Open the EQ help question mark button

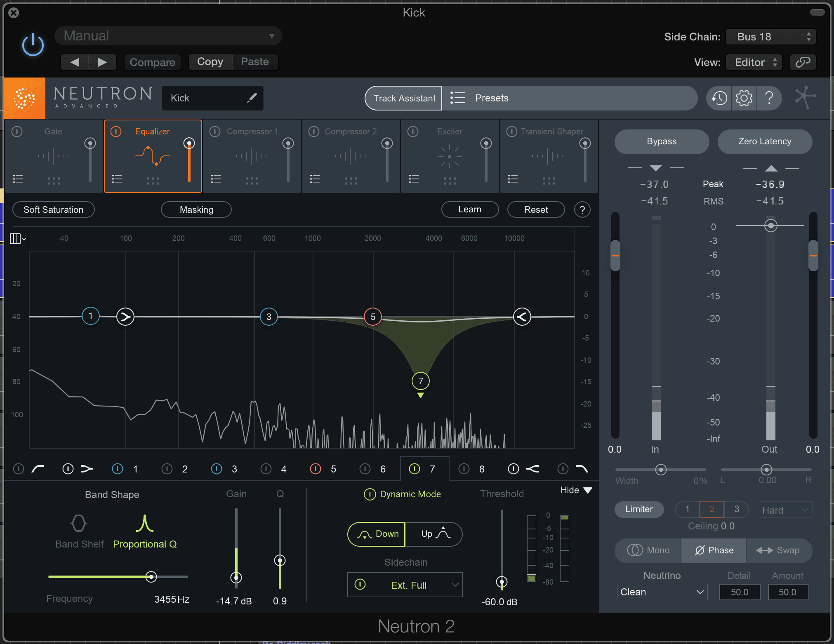point(582,210)
